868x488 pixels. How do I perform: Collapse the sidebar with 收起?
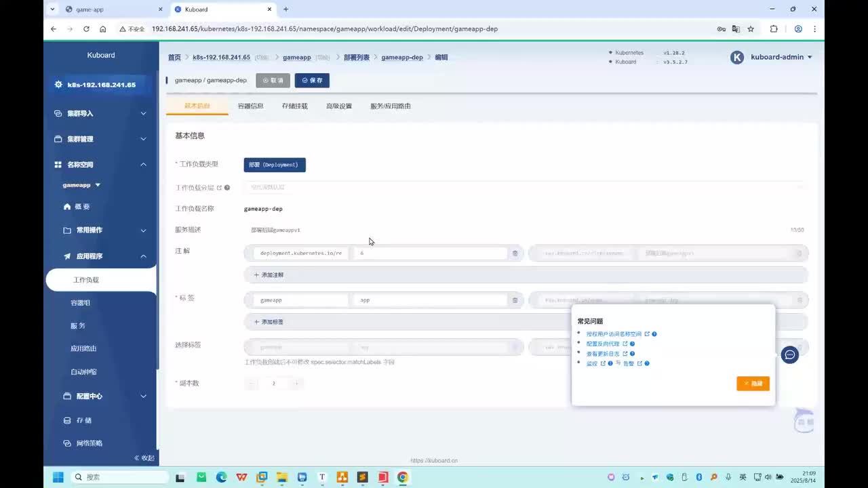coord(144,458)
